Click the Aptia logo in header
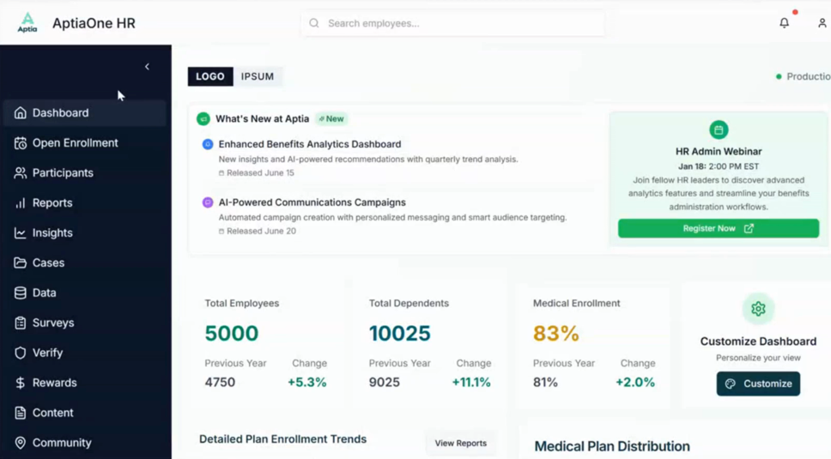This screenshot has width=831, height=459. click(27, 23)
